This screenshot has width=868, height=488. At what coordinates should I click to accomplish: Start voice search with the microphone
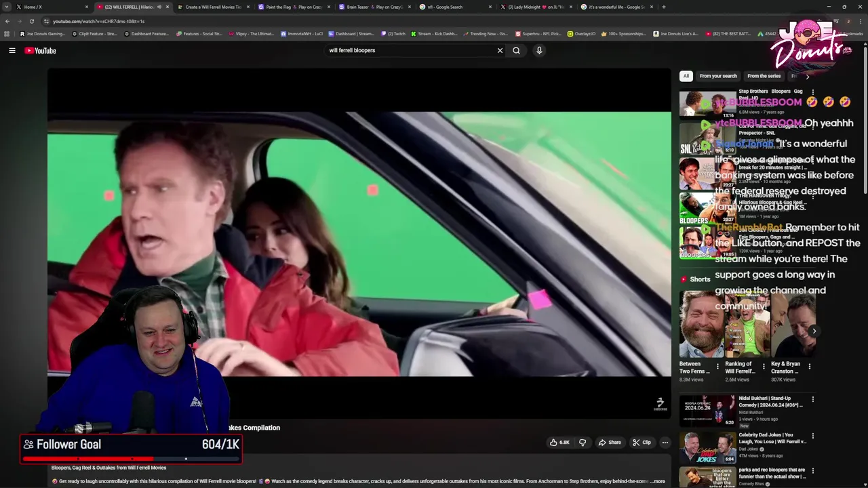(x=539, y=50)
